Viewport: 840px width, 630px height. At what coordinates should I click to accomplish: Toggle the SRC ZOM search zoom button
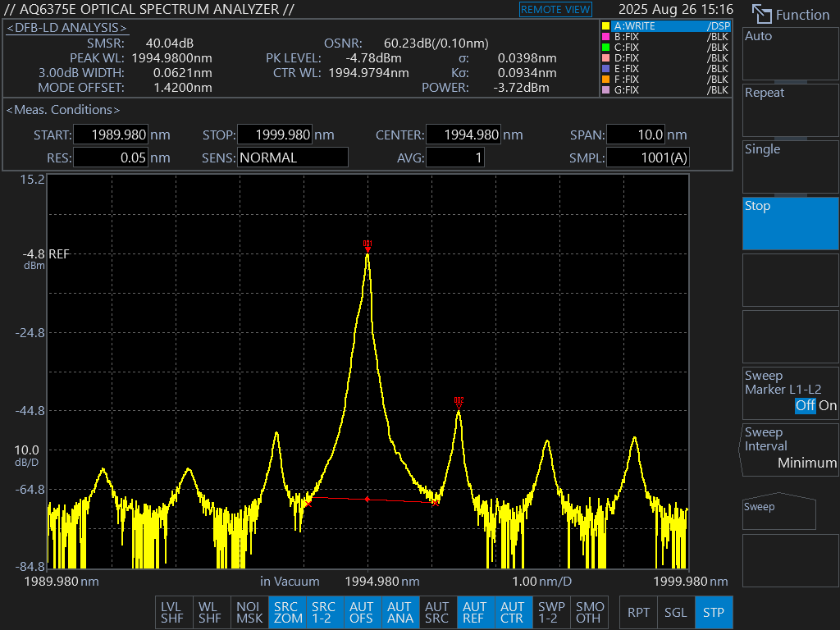[x=287, y=613]
